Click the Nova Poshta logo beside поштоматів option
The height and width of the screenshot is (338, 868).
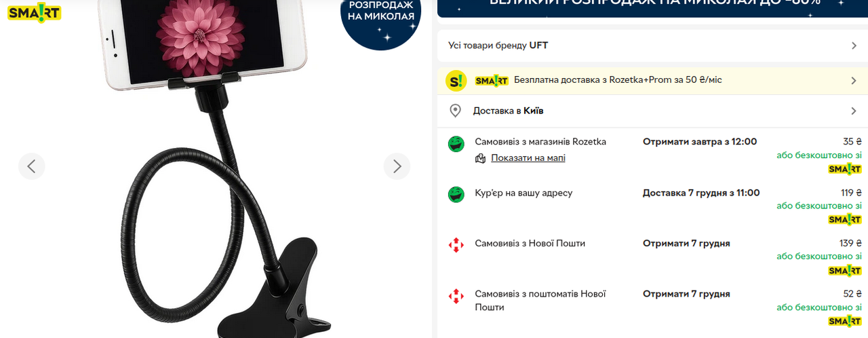pyautogui.click(x=456, y=295)
